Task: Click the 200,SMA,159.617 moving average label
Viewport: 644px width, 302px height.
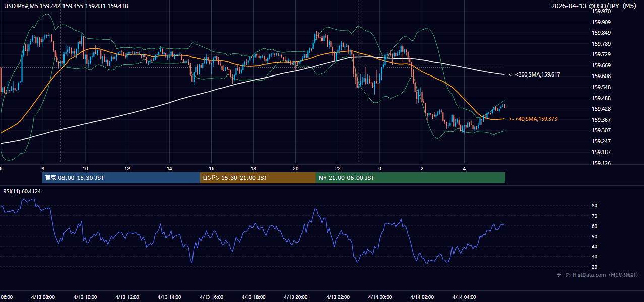Action: coord(535,74)
